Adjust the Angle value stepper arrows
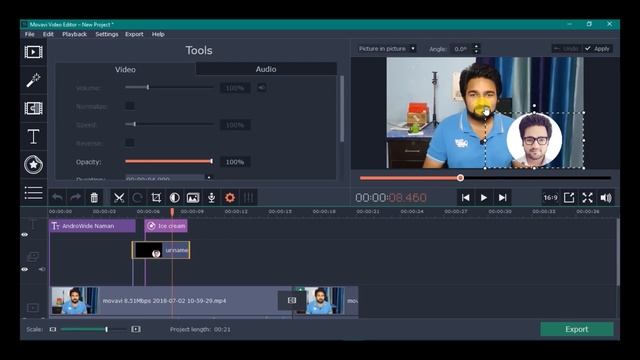Image resolution: width=640 pixels, height=360 pixels. click(476, 49)
